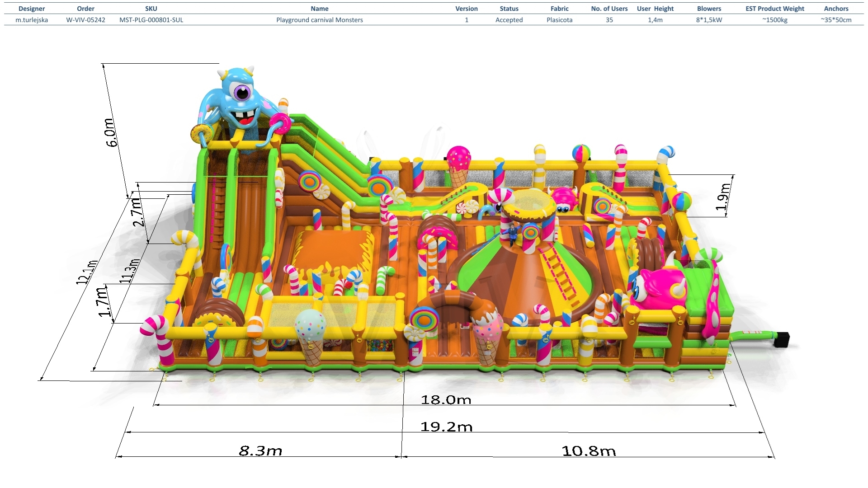Click the '1.9m' wall height label
This screenshot has width=868, height=488.
(x=723, y=197)
